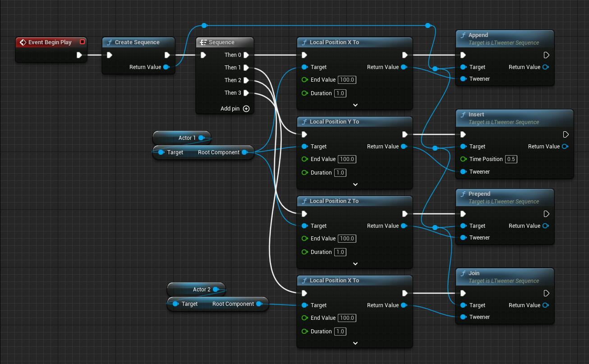Expand Local Position Z To node chevron
This screenshot has height=364, width=589.
click(x=355, y=264)
